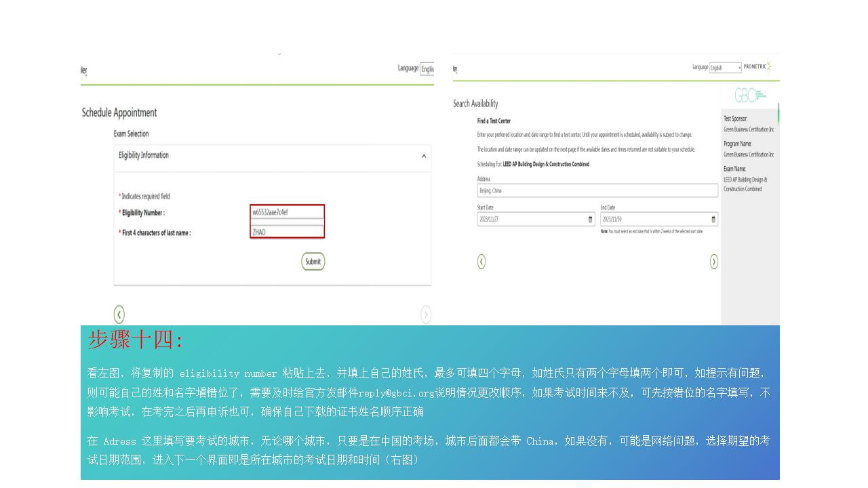Click the Address field showing Beijing, China

coord(597,190)
